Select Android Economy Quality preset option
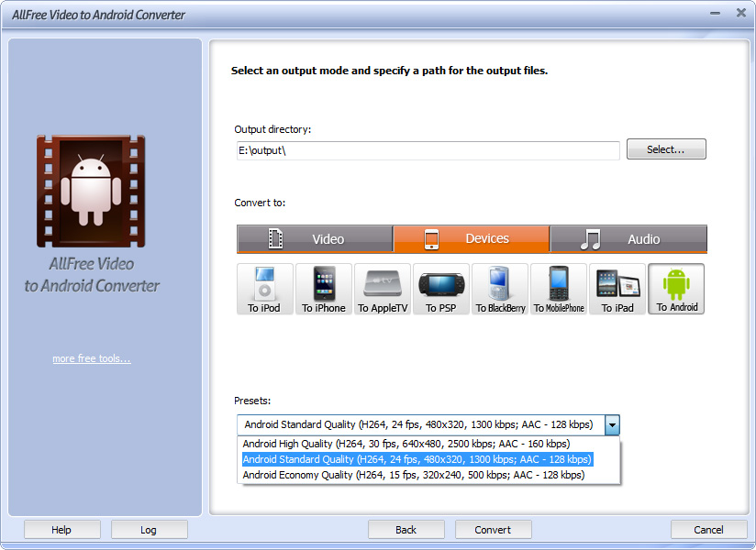756x550 pixels. (x=414, y=475)
